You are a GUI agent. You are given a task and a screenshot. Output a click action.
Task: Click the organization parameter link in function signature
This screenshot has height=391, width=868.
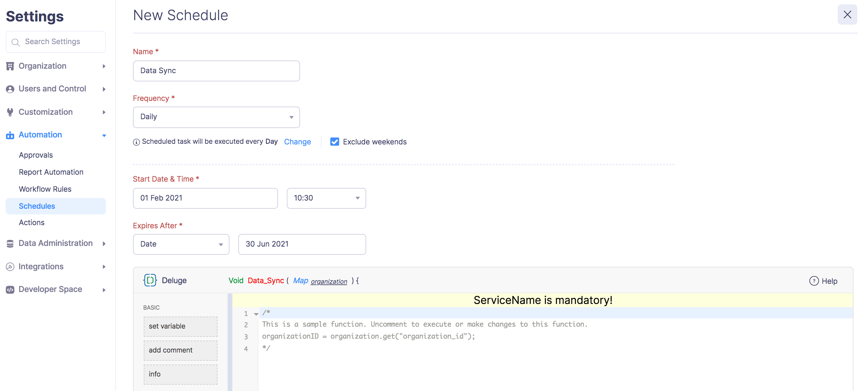coord(328,281)
